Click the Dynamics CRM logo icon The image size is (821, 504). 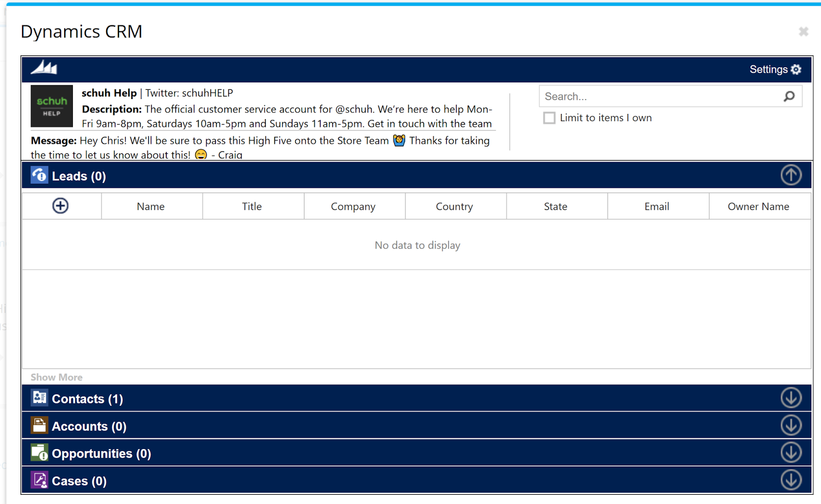coord(44,67)
